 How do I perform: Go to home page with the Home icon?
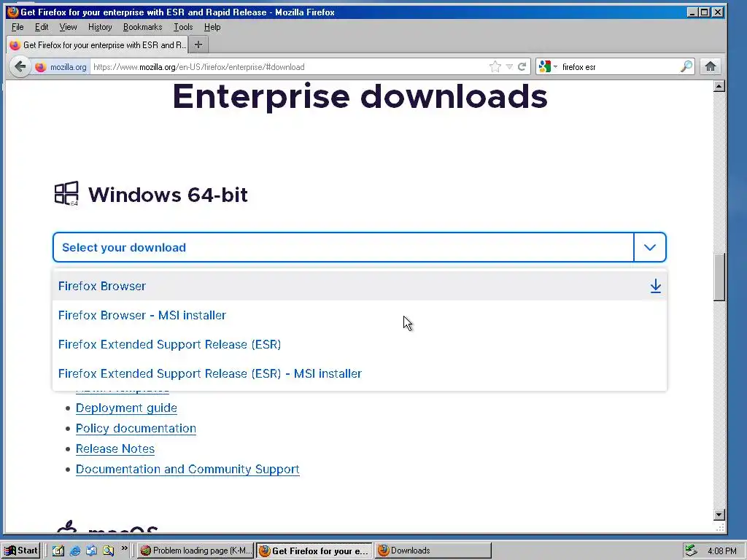coord(711,66)
